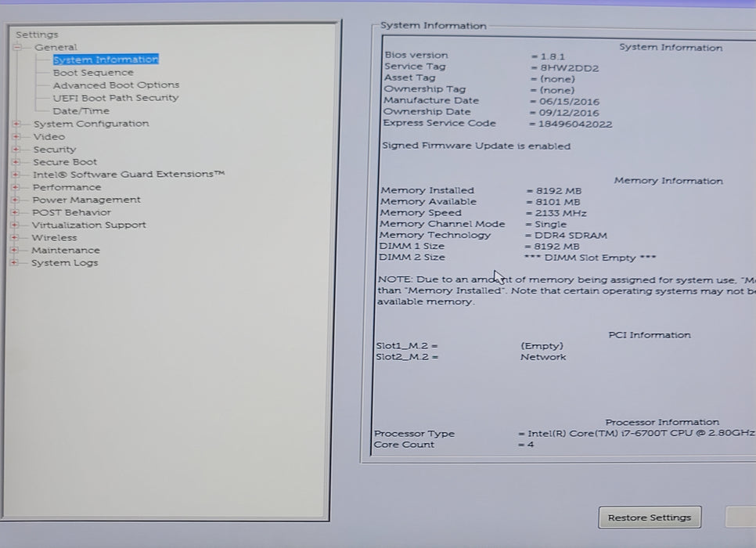
Task: Click the Memory Information heading
Action: [x=668, y=181]
